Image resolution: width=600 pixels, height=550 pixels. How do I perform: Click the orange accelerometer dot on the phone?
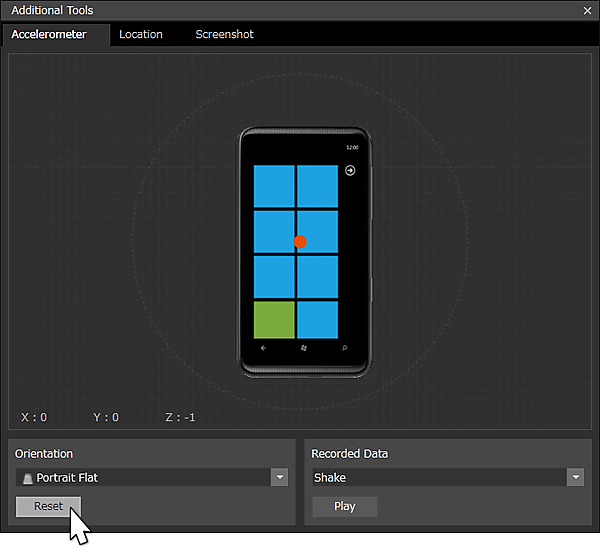tap(300, 241)
